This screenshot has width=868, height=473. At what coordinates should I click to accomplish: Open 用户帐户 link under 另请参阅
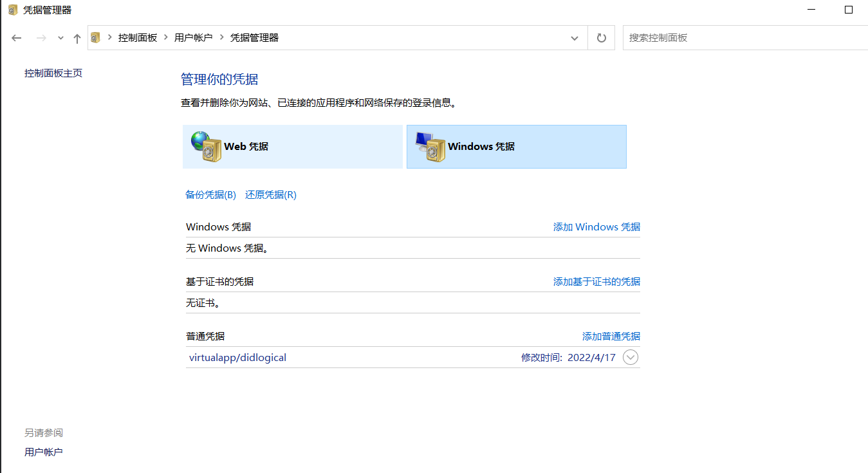[x=44, y=452]
